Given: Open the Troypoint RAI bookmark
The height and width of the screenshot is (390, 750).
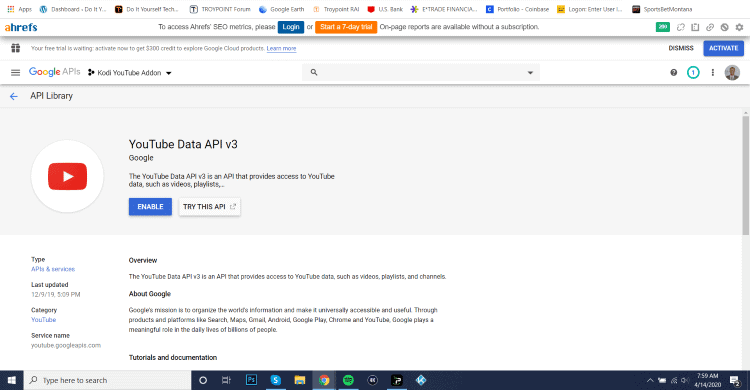Looking at the screenshot, I should (x=336, y=9).
